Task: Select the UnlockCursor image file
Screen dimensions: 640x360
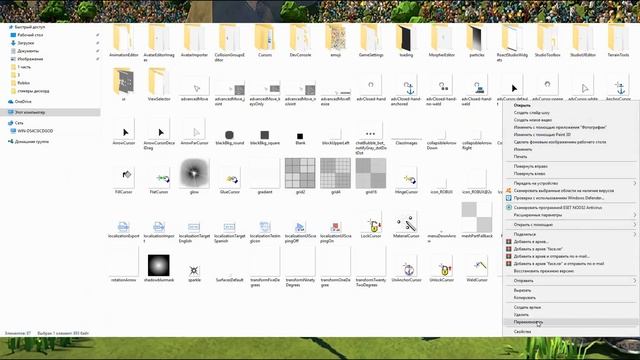Action: 441,269
